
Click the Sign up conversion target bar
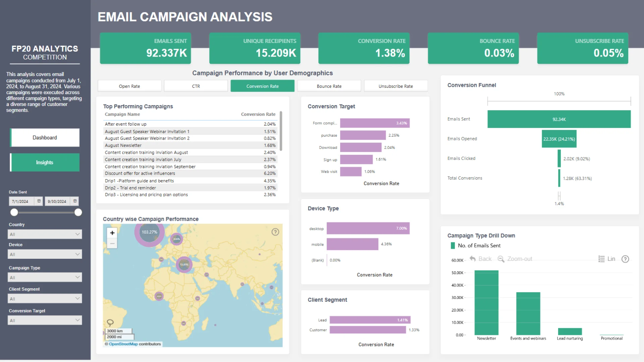click(x=356, y=160)
